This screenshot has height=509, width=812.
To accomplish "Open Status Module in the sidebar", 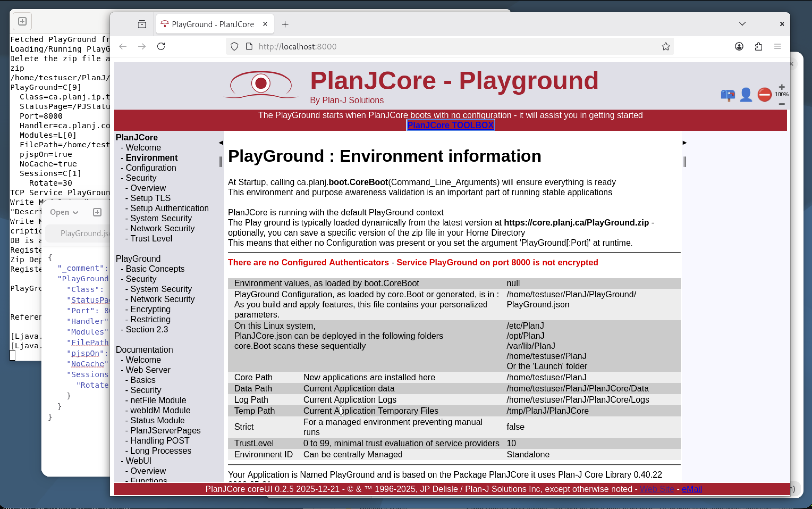I will coord(157,420).
